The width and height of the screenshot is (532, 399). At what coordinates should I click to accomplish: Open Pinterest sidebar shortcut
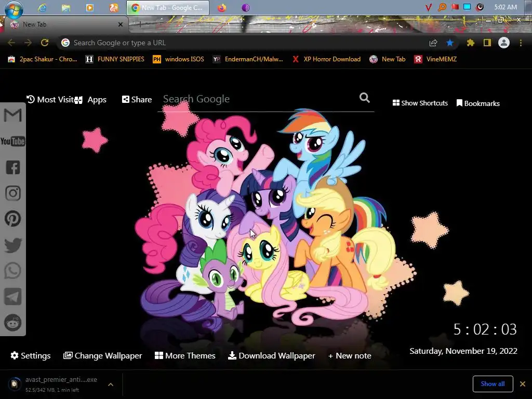[13, 219]
